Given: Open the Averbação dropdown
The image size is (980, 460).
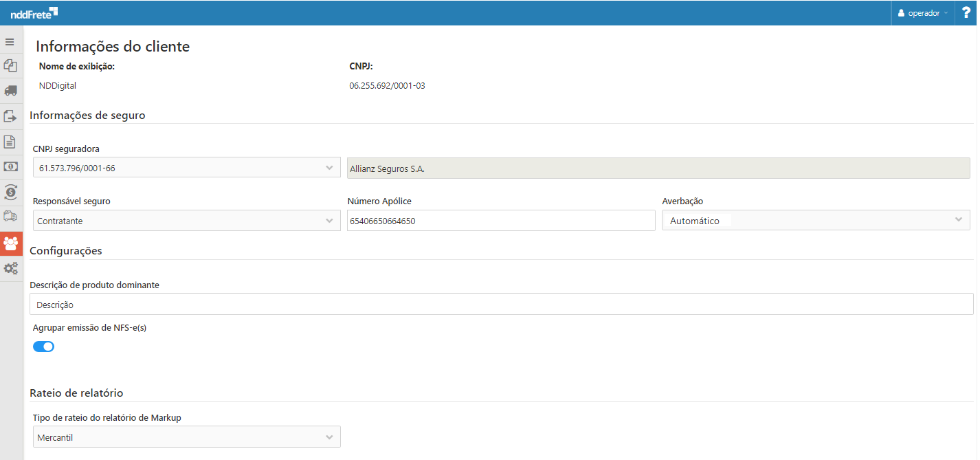Looking at the screenshot, I should click(x=816, y=221).
